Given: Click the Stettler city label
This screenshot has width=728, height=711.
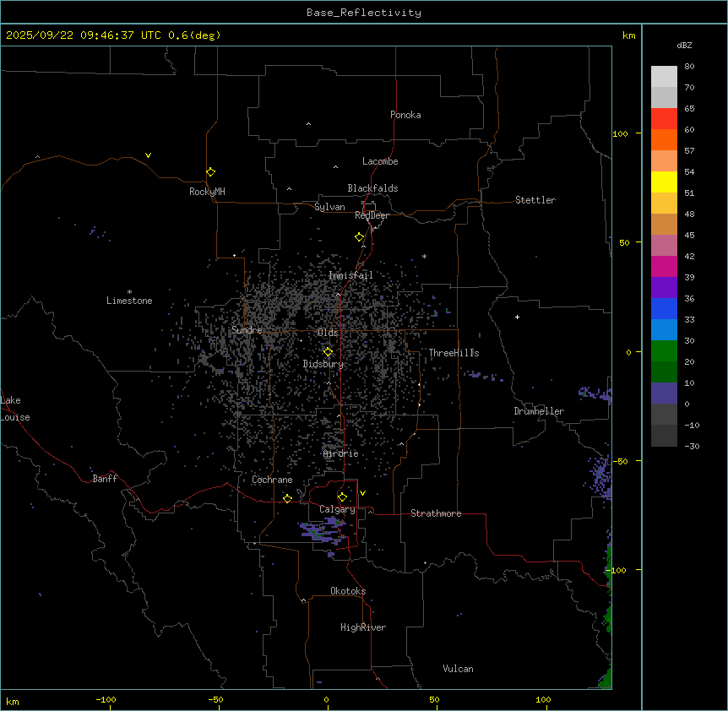Looking at the screenshot, I should pos(535,200).
